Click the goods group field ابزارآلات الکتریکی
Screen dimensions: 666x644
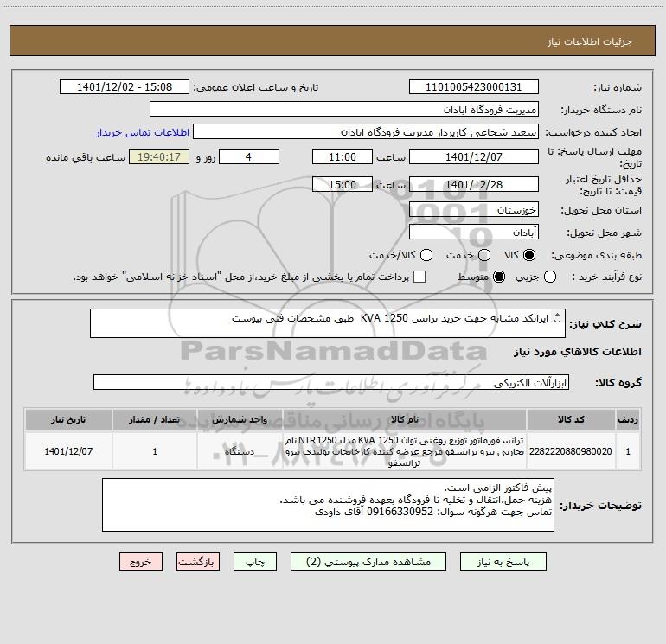(x=331, y=382)
